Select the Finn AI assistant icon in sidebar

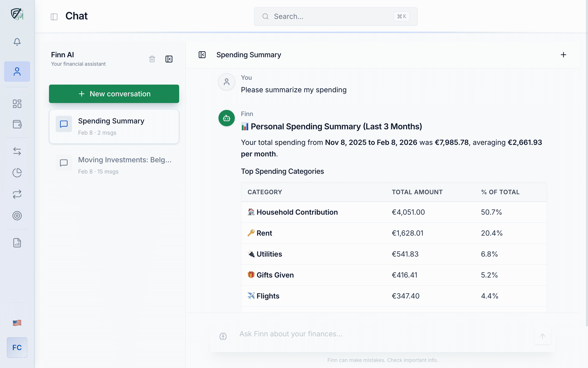(x=17, y=72)
